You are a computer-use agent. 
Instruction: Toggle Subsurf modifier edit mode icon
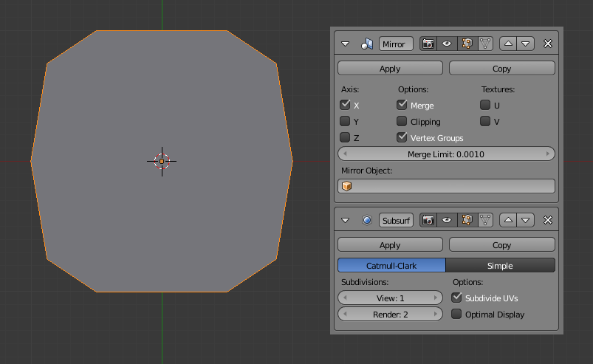tap(467, 220)
